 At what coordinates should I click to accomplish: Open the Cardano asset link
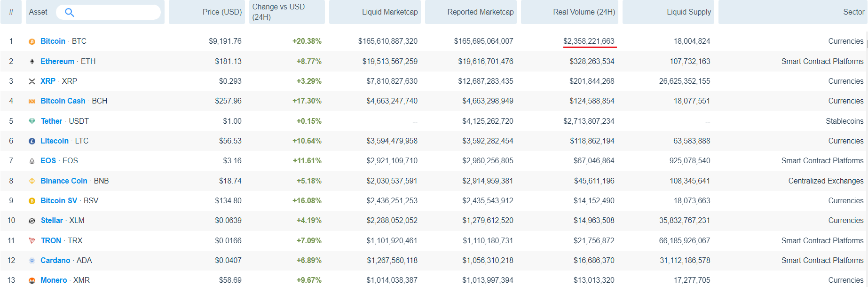pyautogui.click(x=55, y=261)
